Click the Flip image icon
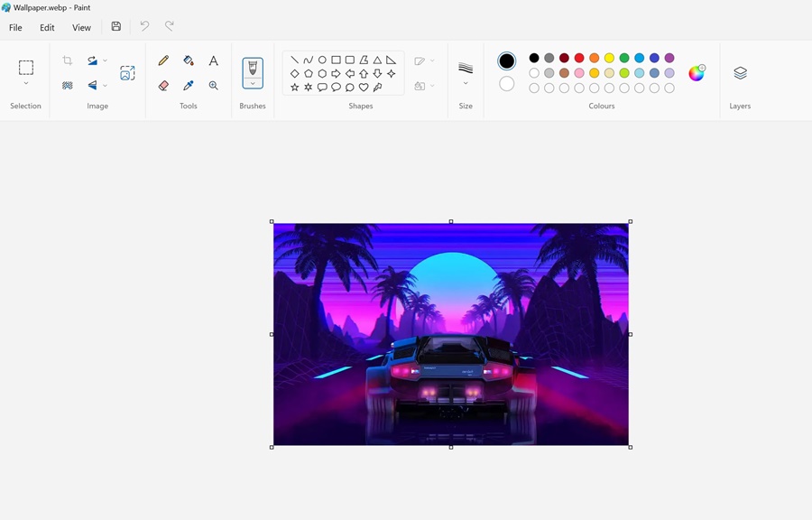 (92, 86)
